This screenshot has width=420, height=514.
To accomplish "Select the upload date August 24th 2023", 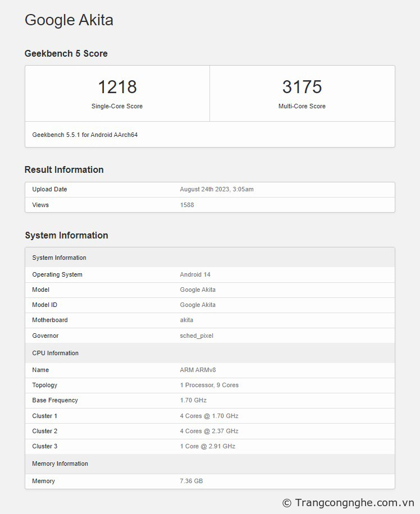I will click(x=216, y=189).
